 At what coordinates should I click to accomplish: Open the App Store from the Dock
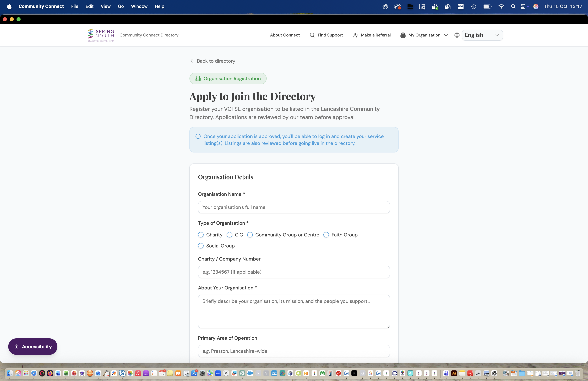[194, 373]
